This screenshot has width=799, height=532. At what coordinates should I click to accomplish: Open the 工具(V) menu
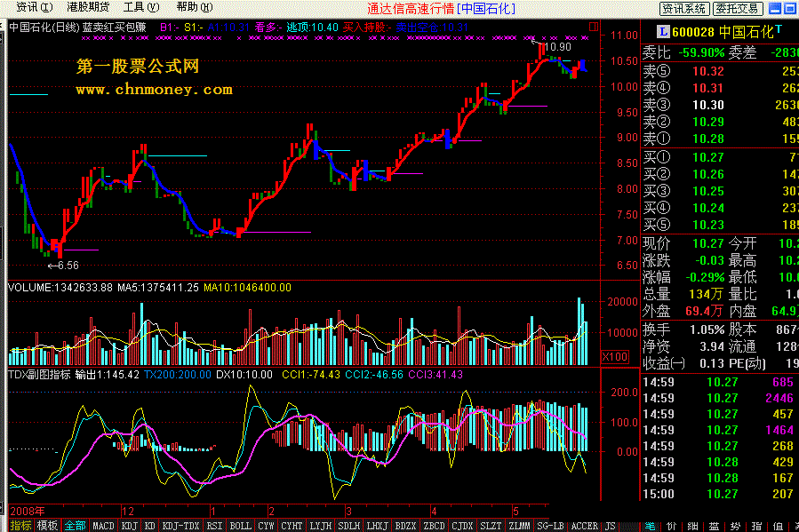tap(141, 7)
